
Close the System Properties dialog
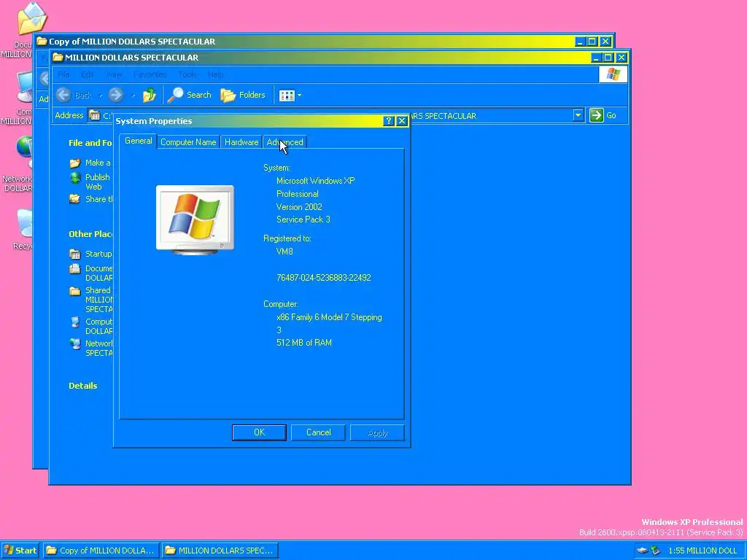coord(402,121)
